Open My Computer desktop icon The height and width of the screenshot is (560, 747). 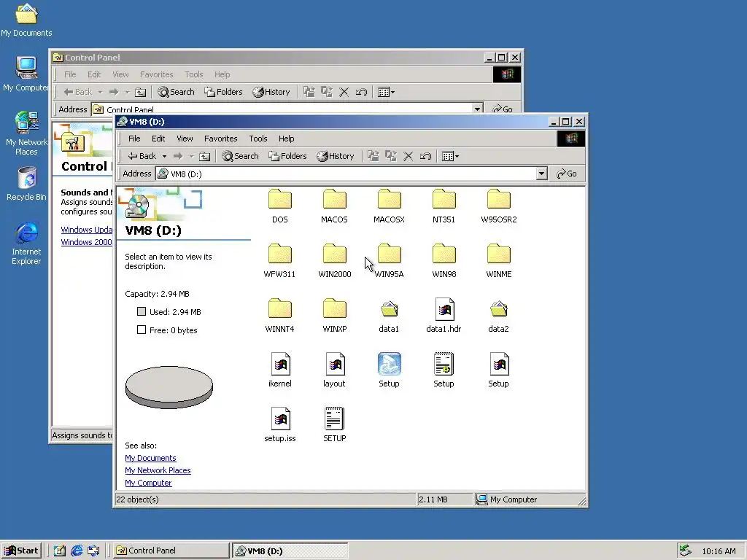pyautogui.click(x=27, y=74)
